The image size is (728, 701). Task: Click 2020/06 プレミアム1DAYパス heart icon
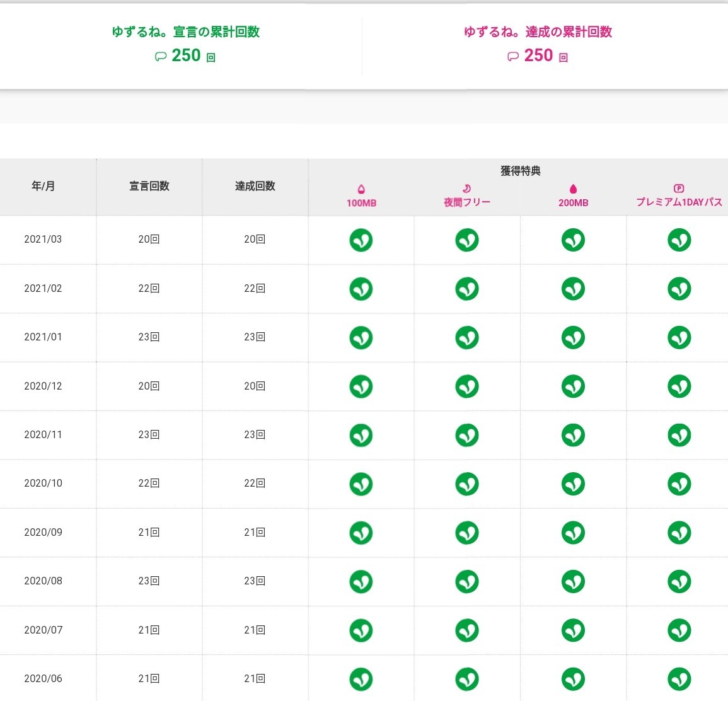pyautogui.click(x=679, y=679)
